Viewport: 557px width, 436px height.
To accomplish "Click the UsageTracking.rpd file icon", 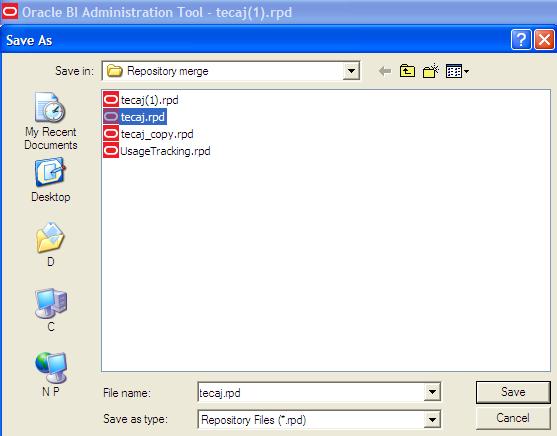I will pyautogui.click(x=111, y=151).
